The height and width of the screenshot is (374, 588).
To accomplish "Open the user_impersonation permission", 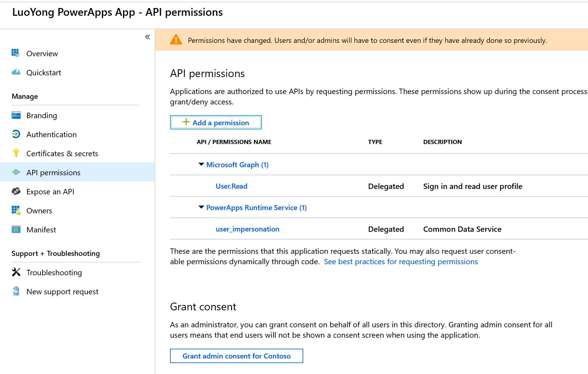I will (x=248, y=229).
